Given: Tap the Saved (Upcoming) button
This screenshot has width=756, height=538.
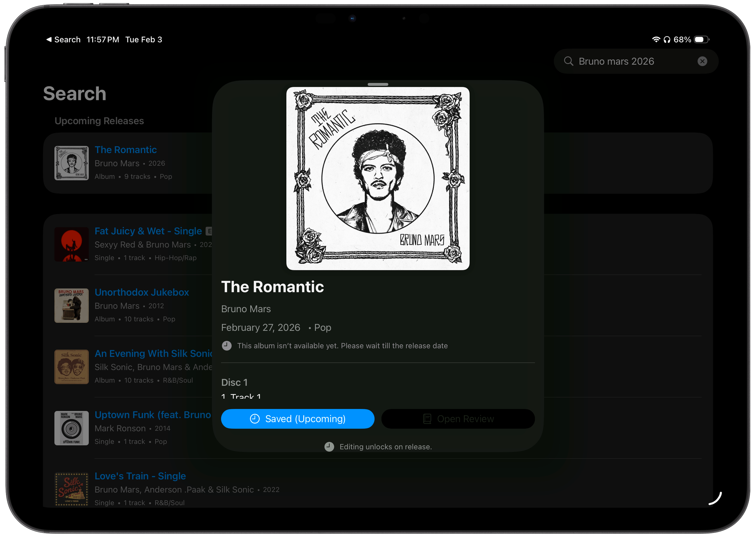Looking at the screenshot, I should pyautogui.click(x=297, y=419).
